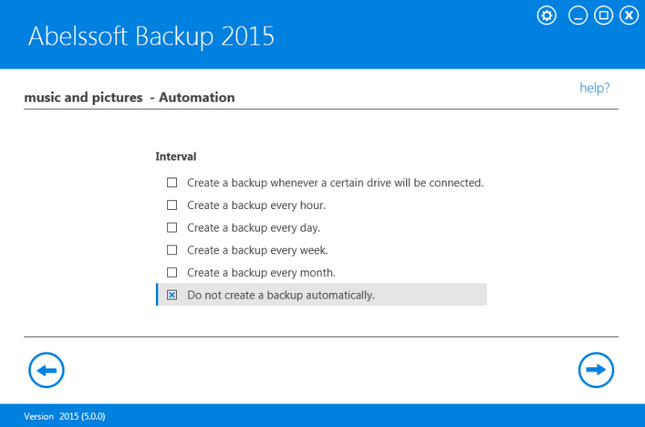Tick the checkbox for backup on drive connection

pyautogui.click(x=172, y=183)
